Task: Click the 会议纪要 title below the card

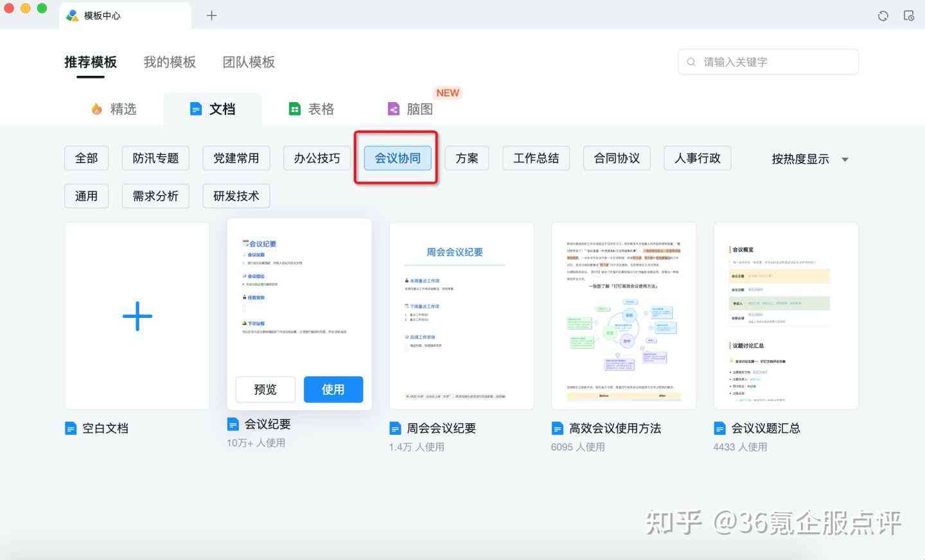Action: 268,424
